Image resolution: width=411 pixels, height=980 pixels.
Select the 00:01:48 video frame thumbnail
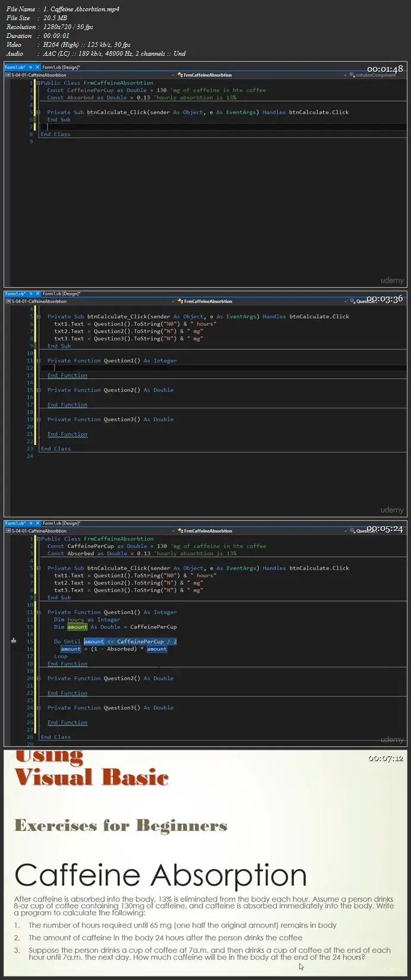click(205, 175)
